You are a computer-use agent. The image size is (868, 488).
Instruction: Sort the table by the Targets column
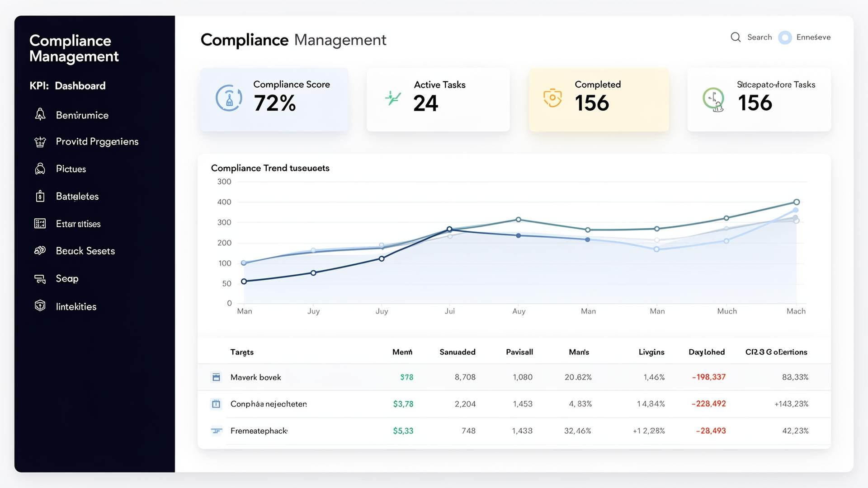coord(242,352)
